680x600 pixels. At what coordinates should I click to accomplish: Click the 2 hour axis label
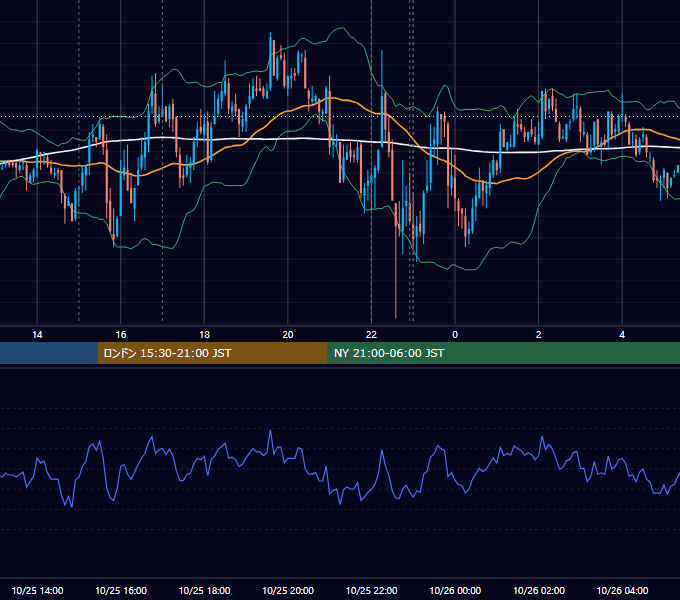pyautogui.click(x=538, y=335)
